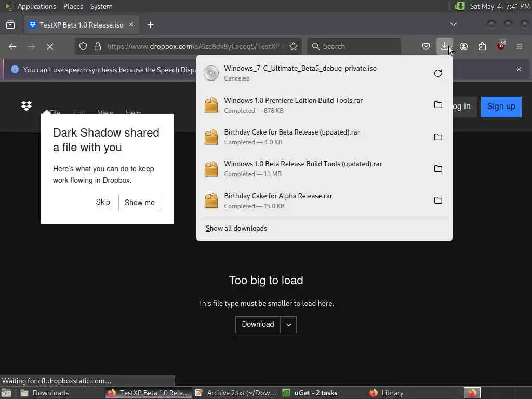This screenshot has width=532, height=399.
Task: Switch to TestXP Beta Firefox taskbar entry
Action: (x=148, y=393)
